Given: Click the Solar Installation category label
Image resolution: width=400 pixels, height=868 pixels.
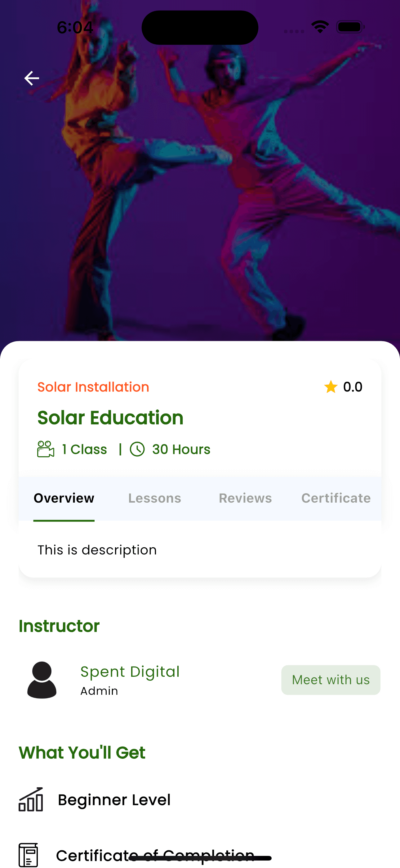Looking at the screenshot, I should pos(93,387).
